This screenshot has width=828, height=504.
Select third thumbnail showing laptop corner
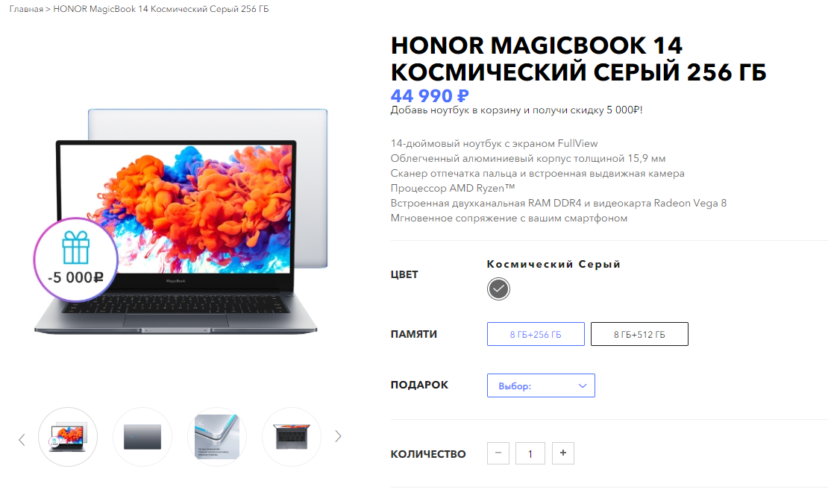[217, 436]
